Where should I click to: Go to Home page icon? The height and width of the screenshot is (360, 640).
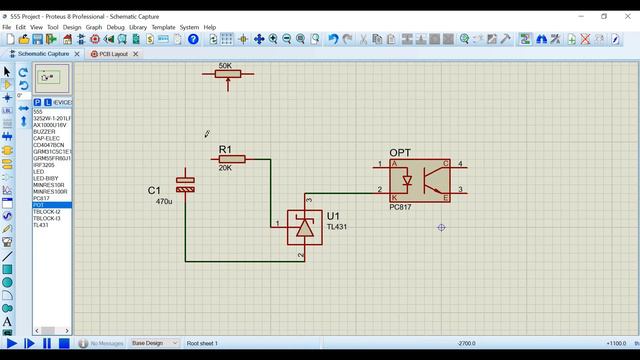coord(68,39)
